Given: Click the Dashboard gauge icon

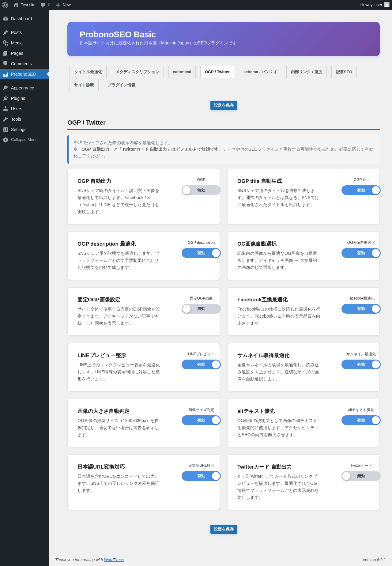Looking at the screenshot, I should click(6, 19).
